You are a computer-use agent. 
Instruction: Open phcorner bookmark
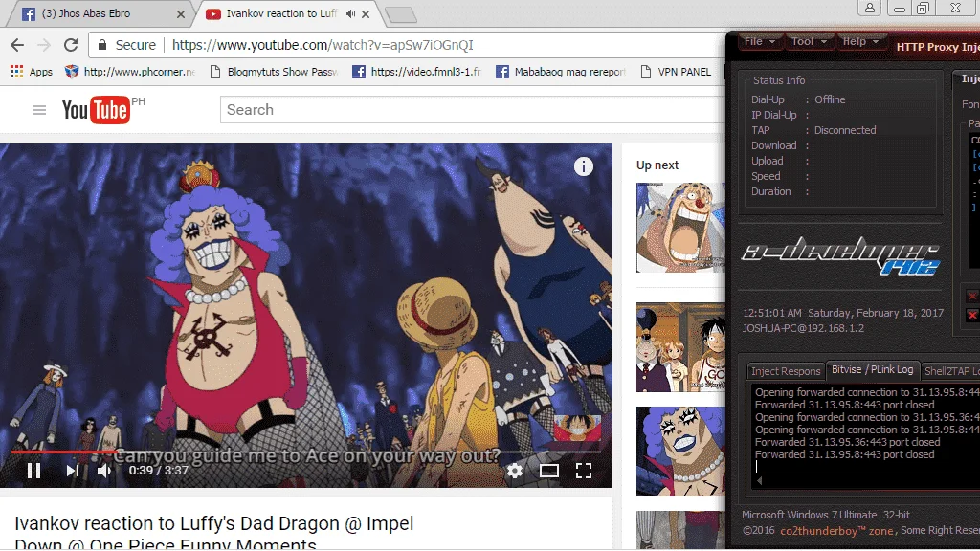pyautogui.click(x=130, y=72)
